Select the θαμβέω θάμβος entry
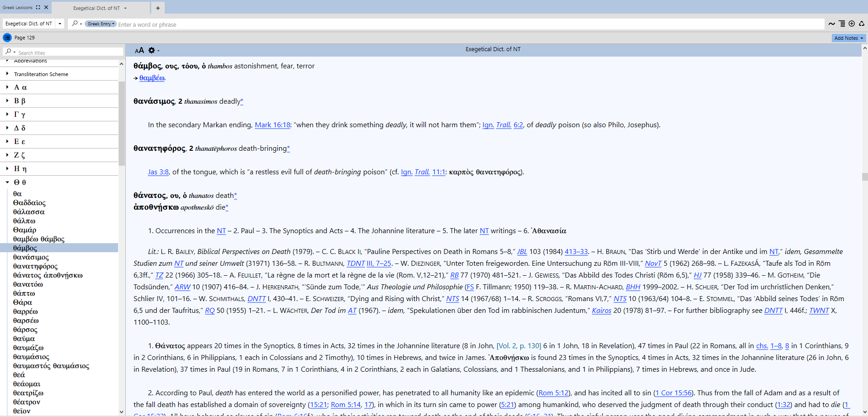Image resolution: width=868 pixels, height=417 pixels. click(x=38, y=239)
